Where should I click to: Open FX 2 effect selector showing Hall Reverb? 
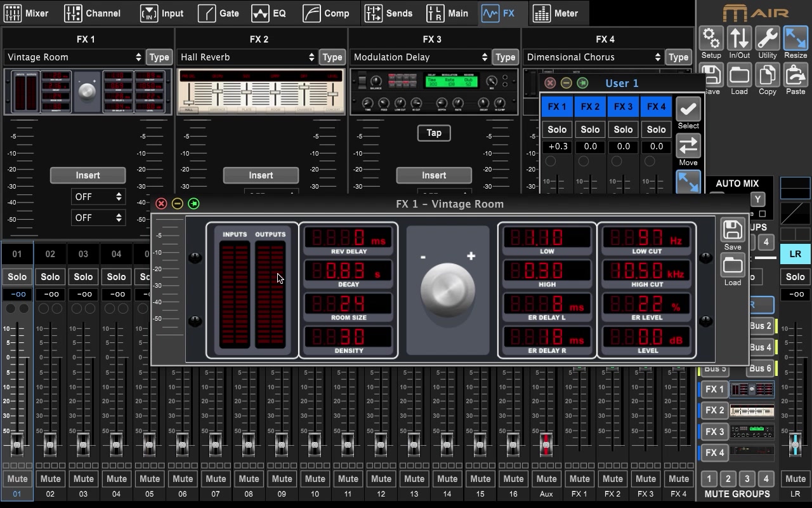click(x=247, y=57)
